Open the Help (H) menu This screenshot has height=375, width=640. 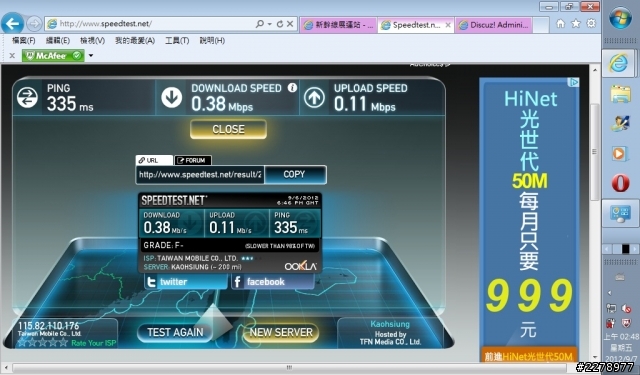pos(212,40)
